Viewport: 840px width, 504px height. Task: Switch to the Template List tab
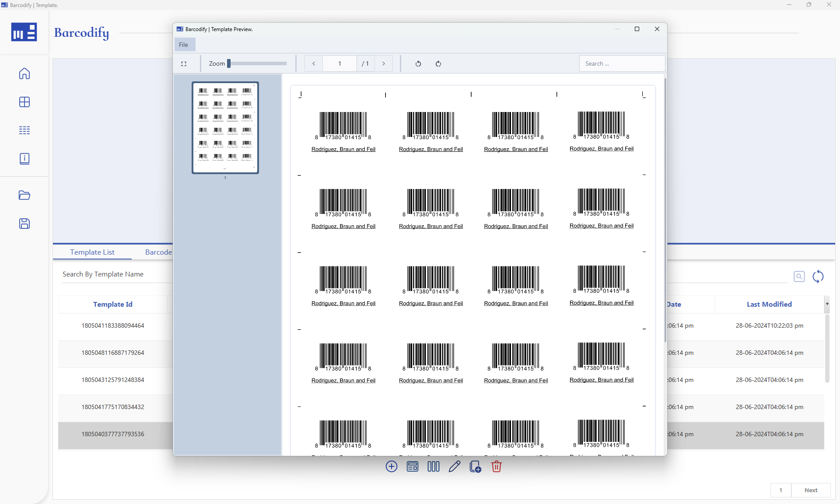(92, 252)
